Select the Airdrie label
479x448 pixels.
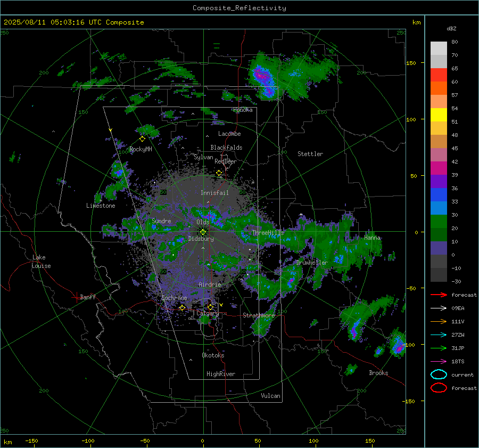(x=210, y=284)
